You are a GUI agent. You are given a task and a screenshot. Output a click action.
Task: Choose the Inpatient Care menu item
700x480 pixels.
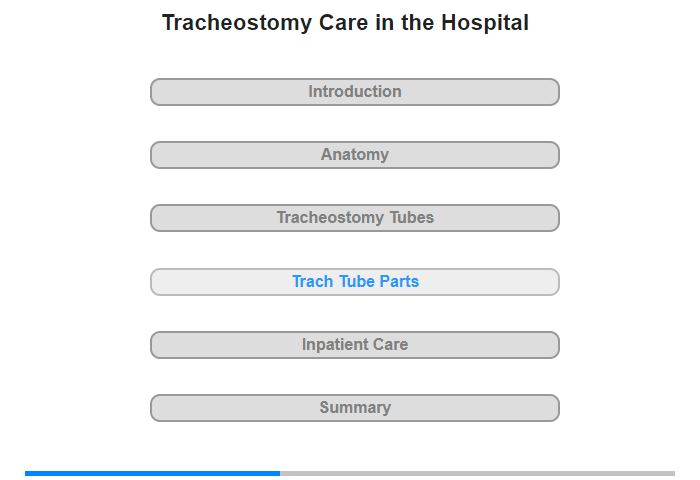[355, 345]
